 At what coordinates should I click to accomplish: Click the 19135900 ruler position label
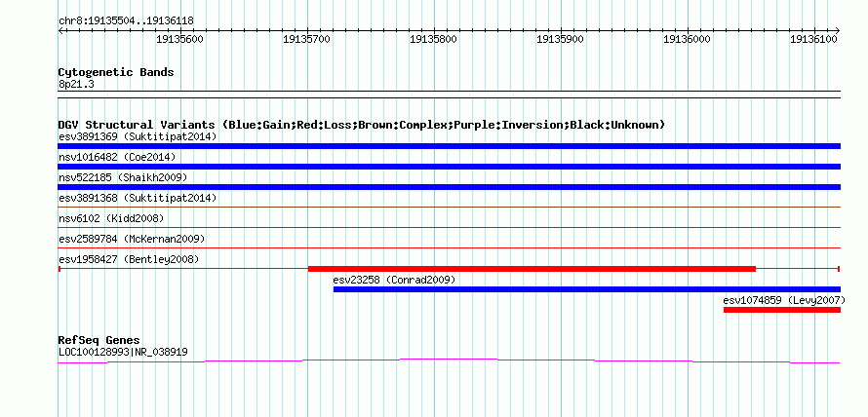(x=561, y=39)
